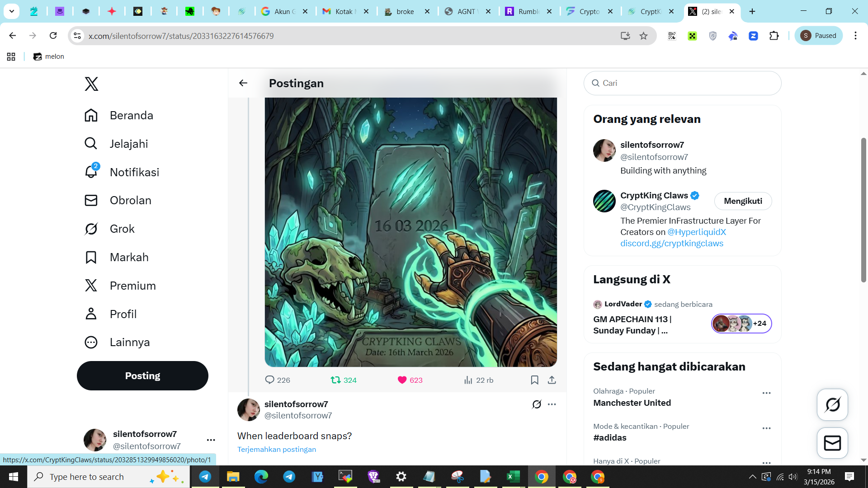868x488 pixels.
Task: Open #adidas trending topic
Action: (x=610, y=437)
